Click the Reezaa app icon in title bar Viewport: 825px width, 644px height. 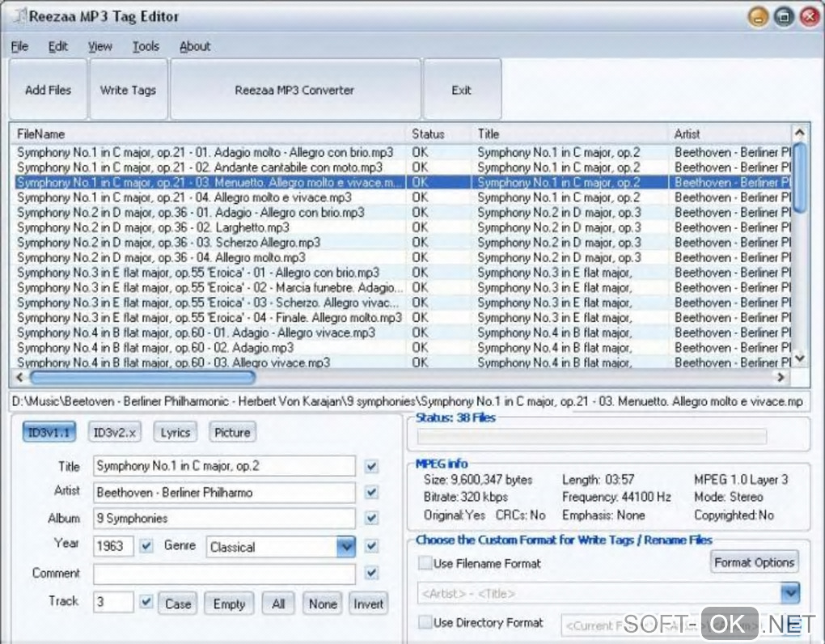pyautogui.click(x=19, y=16)
